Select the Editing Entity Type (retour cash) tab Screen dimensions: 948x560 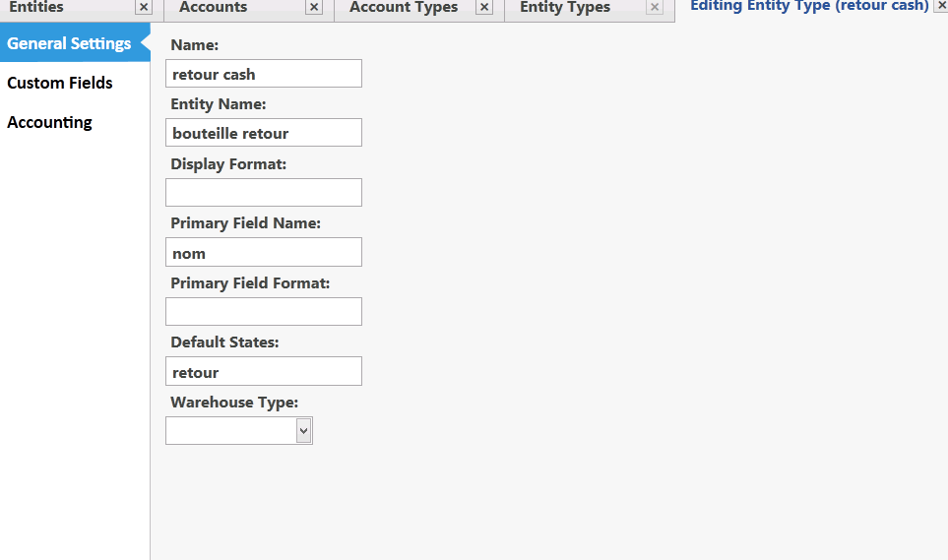pos(809,6)
